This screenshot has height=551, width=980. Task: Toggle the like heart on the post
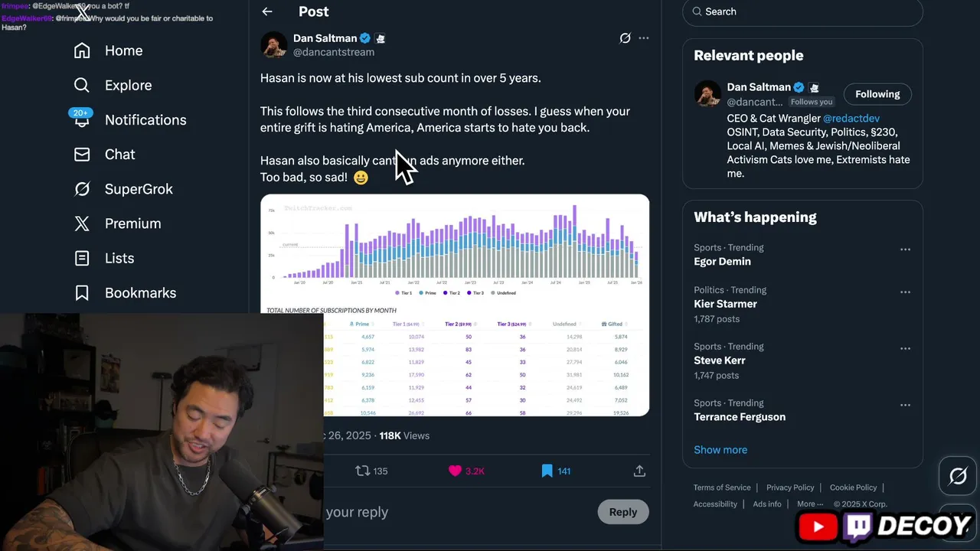(455, 471)
